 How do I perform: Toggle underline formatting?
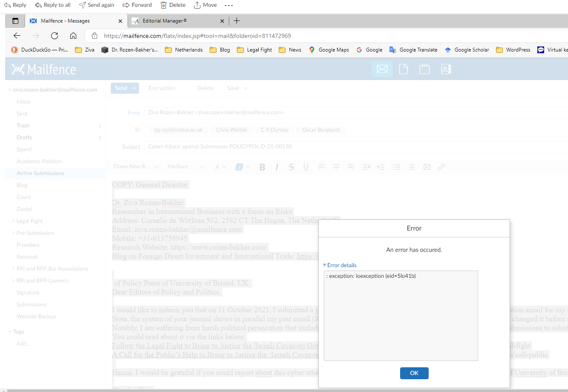[x=306, y=167]
